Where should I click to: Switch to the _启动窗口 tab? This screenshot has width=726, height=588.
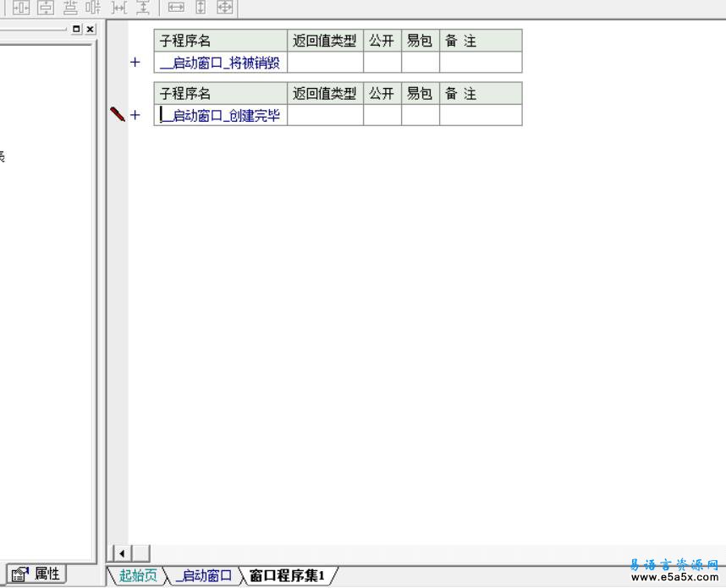click(204, 575)
